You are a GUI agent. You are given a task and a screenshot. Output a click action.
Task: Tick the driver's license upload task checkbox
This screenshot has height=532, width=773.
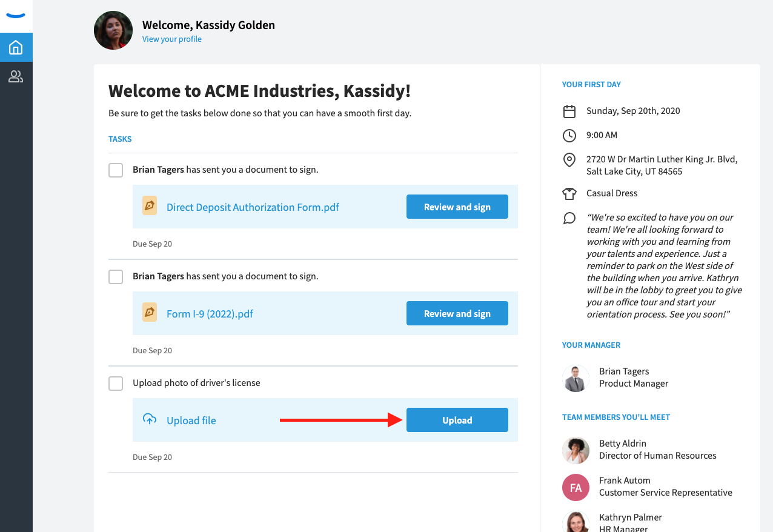click(116, 384)
